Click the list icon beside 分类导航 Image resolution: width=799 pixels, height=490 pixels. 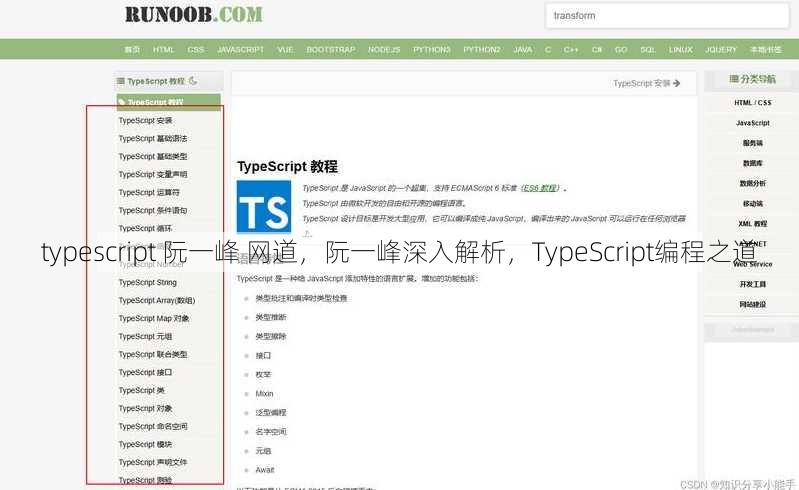(734, 79)
